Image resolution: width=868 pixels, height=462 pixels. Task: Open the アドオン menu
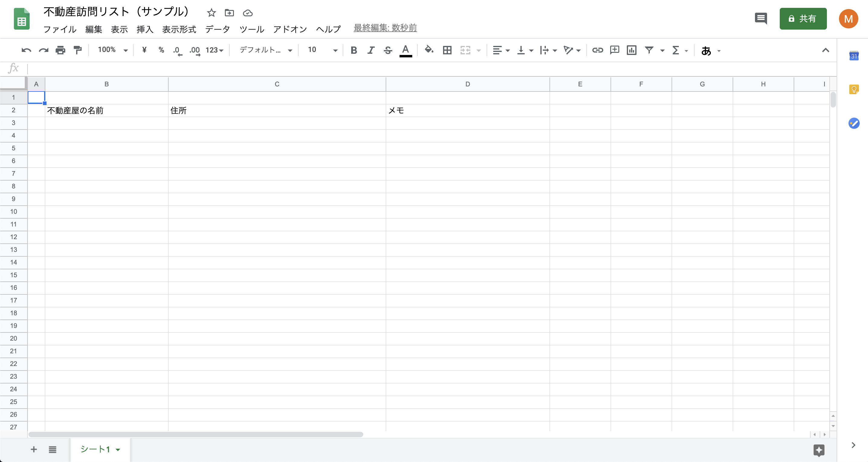(x=290, y=29)
